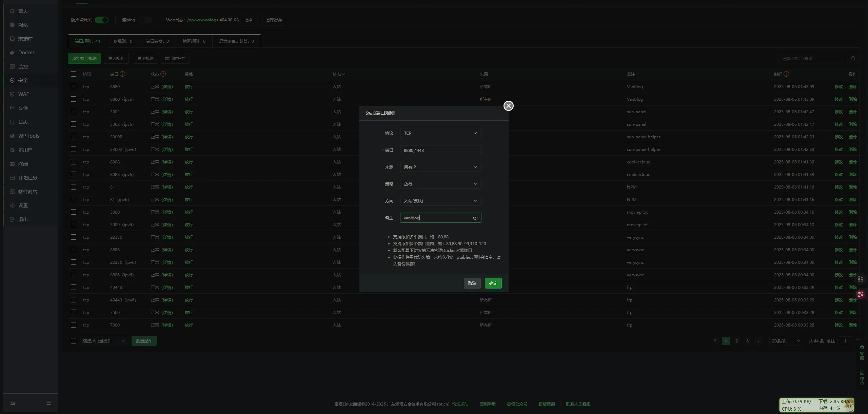Check the tcp 3002 sun-panel row checkbox
868x414 pixels.
coord(74,112)
